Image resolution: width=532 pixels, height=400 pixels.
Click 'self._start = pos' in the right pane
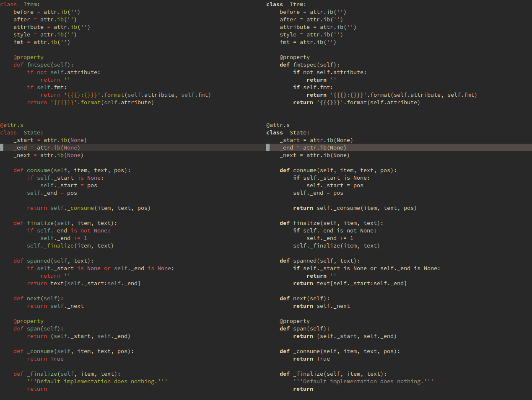(x=335, y=186)
